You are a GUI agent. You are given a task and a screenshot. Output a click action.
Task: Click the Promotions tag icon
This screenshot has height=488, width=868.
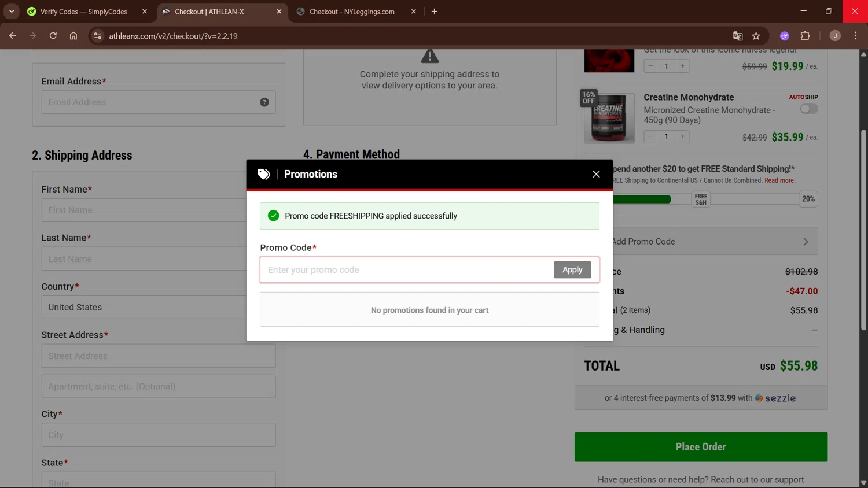tap(264, 174)
